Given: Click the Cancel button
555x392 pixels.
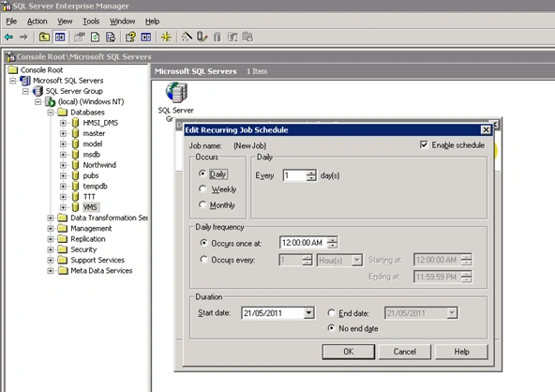Looking at the screenshot, I should 405,352.
